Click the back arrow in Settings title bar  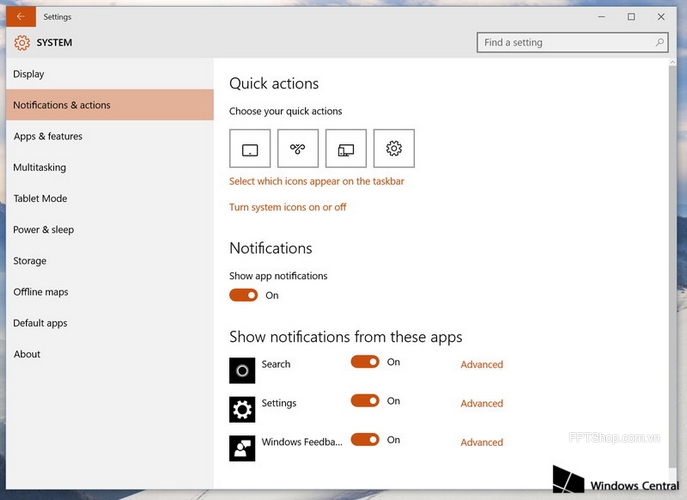tap(21, 17)
